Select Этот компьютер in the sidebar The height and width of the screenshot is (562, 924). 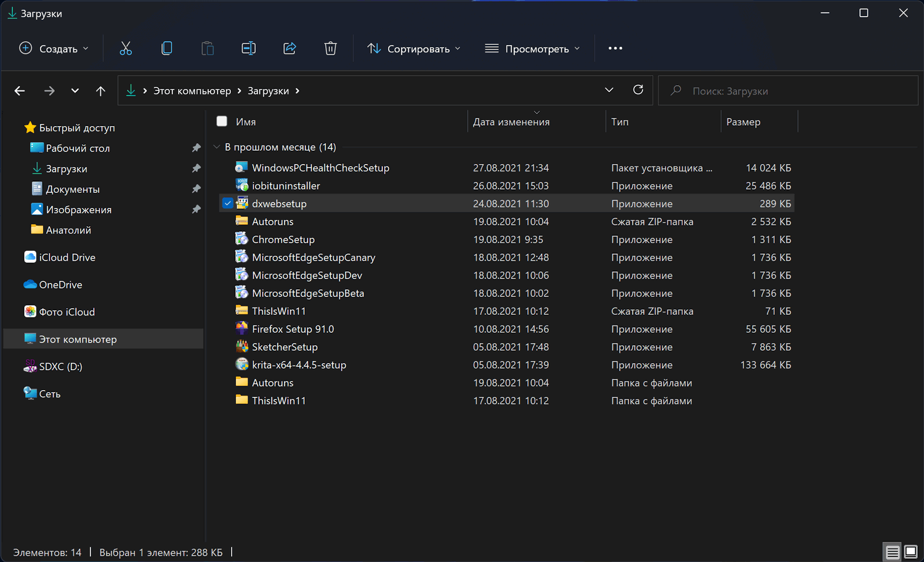78,339
